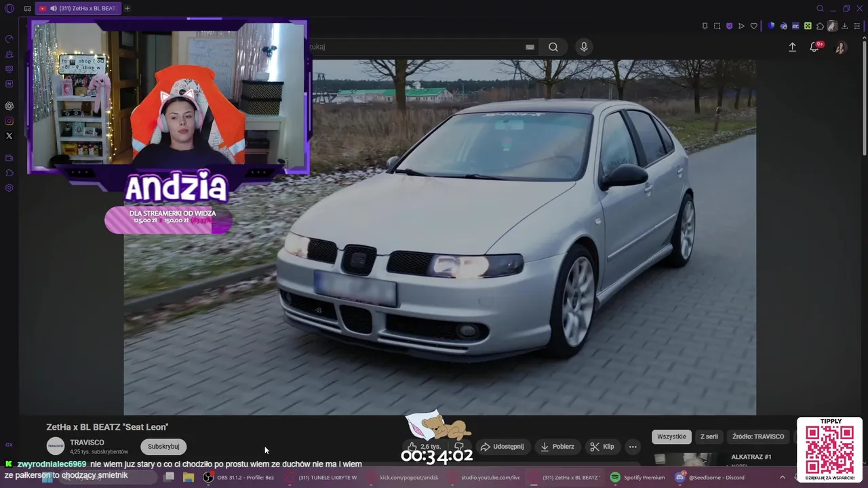Open GX Control speedometer panel in sidebar
The width and height of the screenshot is (868, 488).
9,39
